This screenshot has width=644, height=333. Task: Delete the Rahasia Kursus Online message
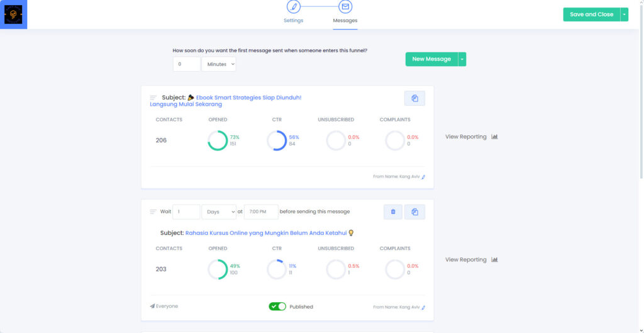point(393,212)
